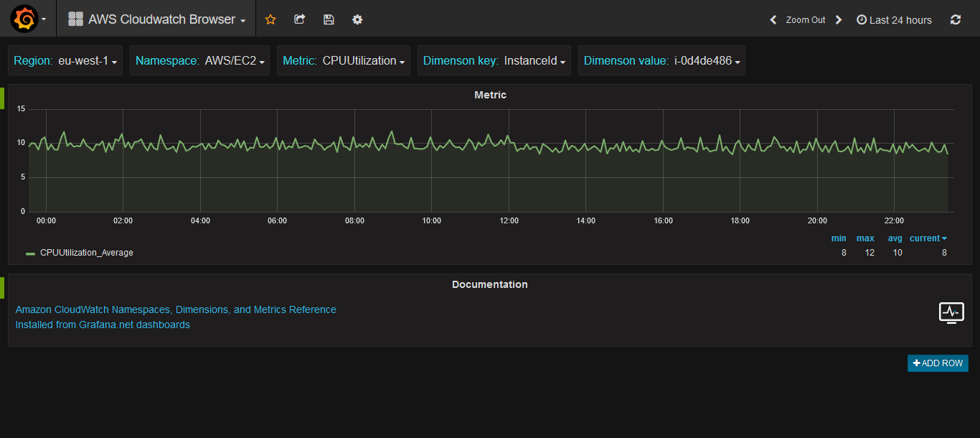Sort legend by current column

[928, 238]
